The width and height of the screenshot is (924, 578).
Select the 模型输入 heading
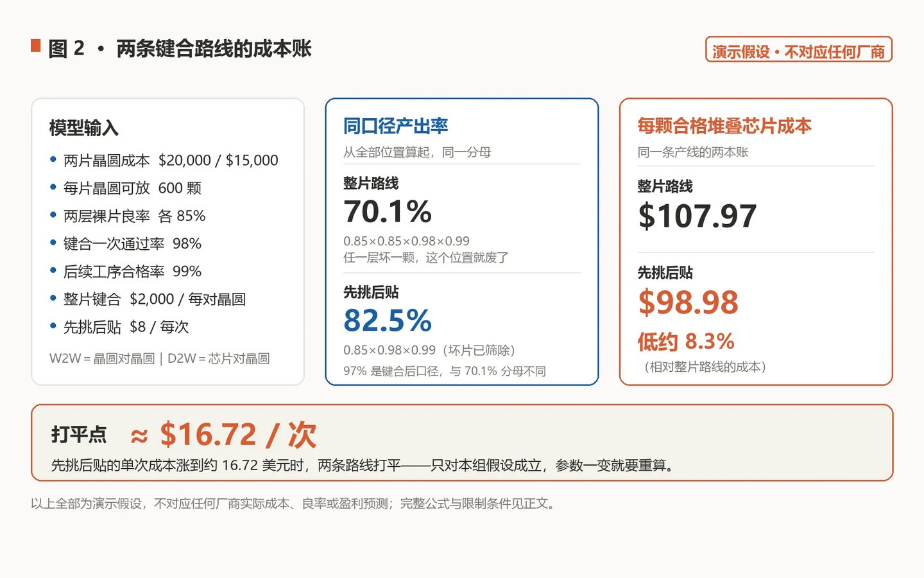click(x=84, y=128)
